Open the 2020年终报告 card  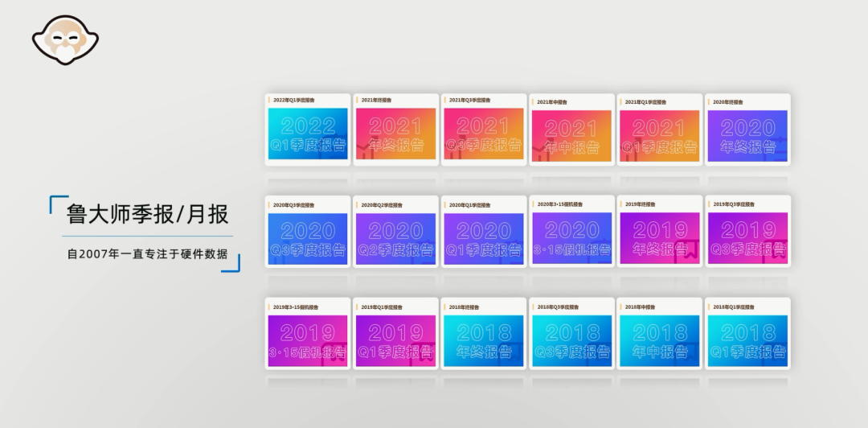[748, 130]
